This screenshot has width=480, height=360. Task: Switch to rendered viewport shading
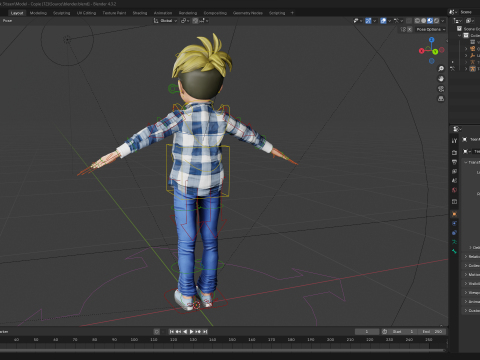tap(436, 21)
